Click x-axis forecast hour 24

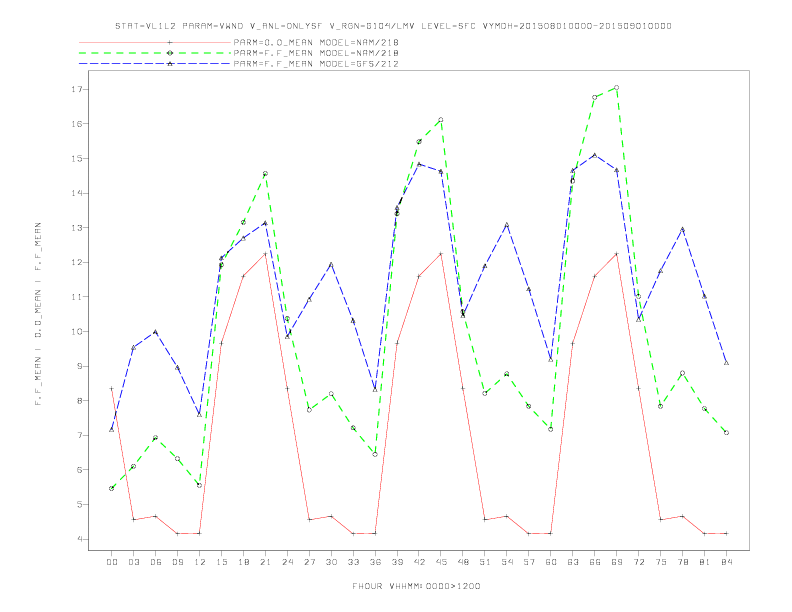click(x=287, y=562)
